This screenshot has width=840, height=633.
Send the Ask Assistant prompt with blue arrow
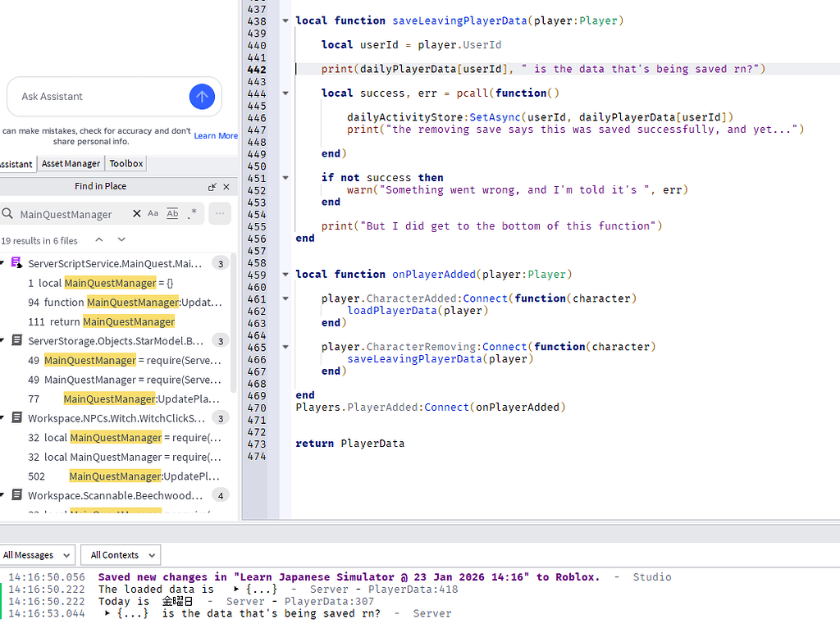[202, 97]
